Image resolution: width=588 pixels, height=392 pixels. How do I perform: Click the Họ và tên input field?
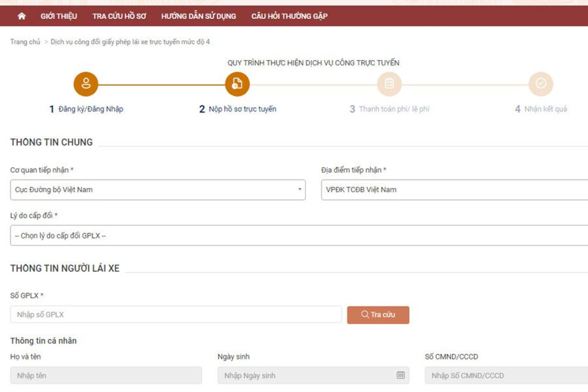(x=106, y=375)
